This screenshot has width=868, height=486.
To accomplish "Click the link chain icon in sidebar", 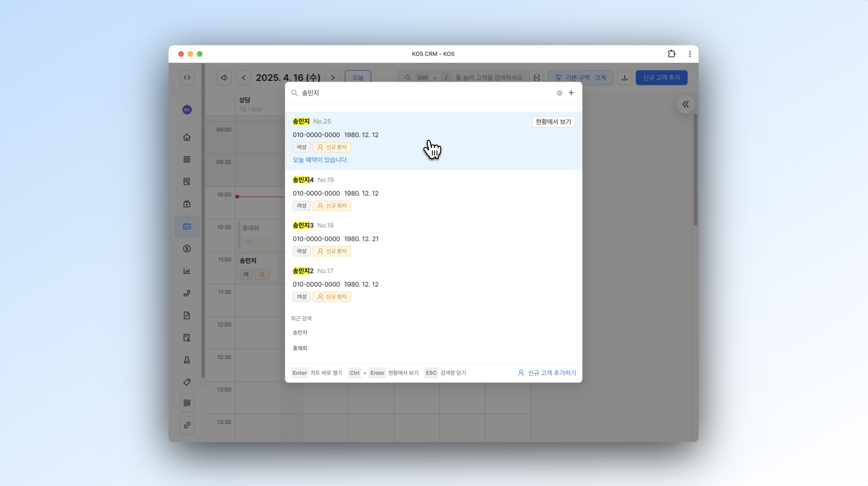I will click(187, 425).
